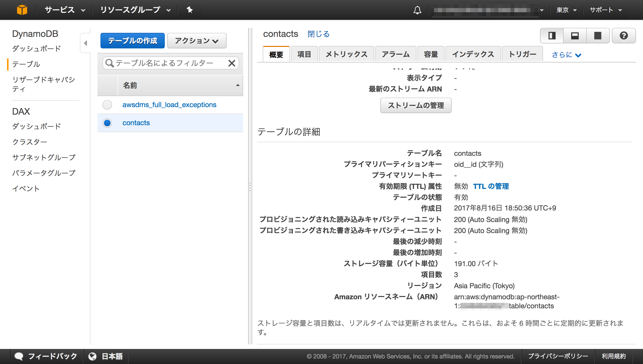Select the pin shortcut icon in the top bar
This screenshot has width=643, height=364.
[190, 10]
